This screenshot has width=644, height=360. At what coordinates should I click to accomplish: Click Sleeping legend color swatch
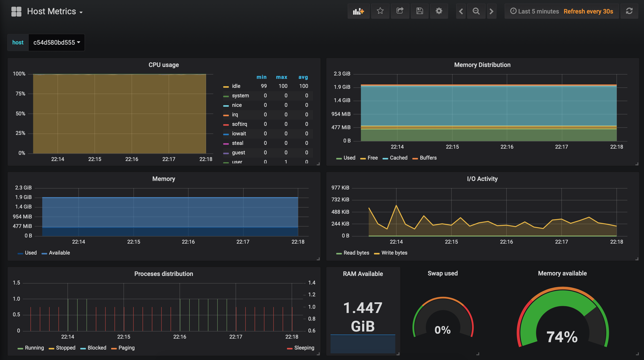click(x=289, y=348)
